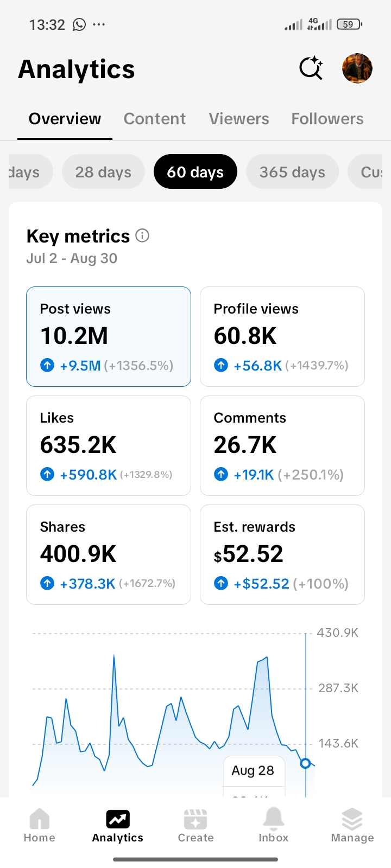Tap the WhatsApp status bar icon

(x=79, y=24)
